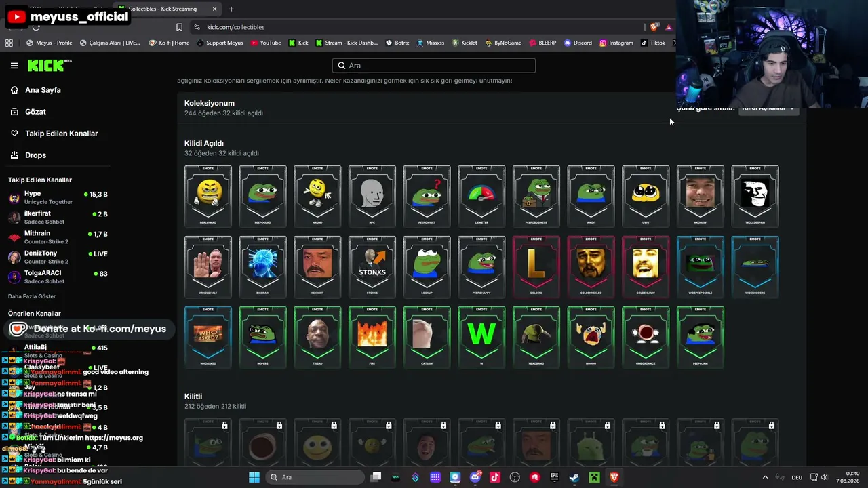Viewport: 868px width, 488px height.
Task: Open the Instagram bookmark
Action: pyautogui.click(x=616, y=43)
